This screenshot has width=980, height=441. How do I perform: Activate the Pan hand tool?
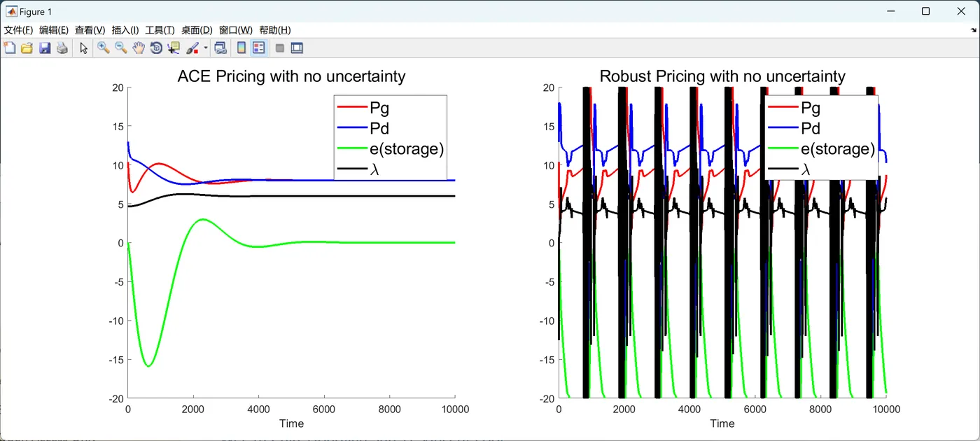(x=139, y=48)
